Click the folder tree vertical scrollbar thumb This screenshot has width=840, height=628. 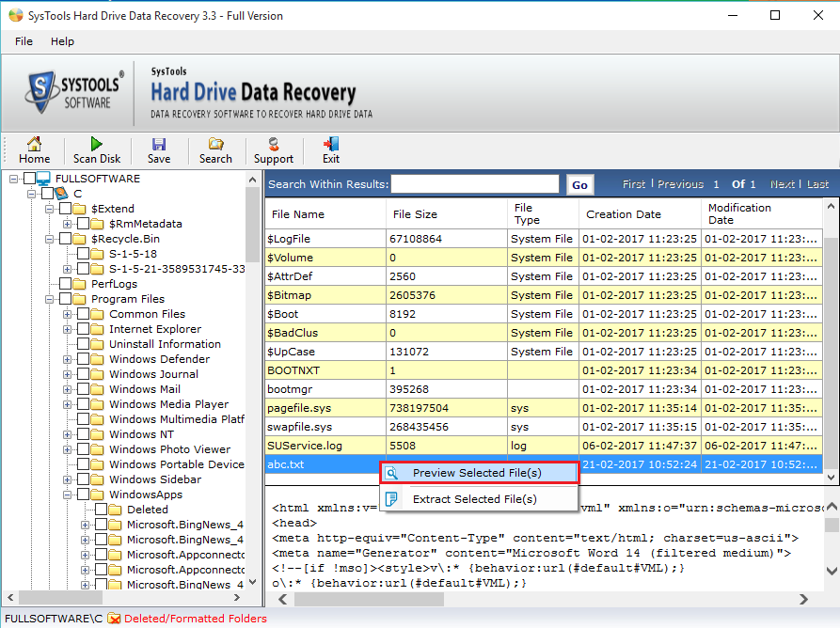pyautogui.click(x=252, y=225)
